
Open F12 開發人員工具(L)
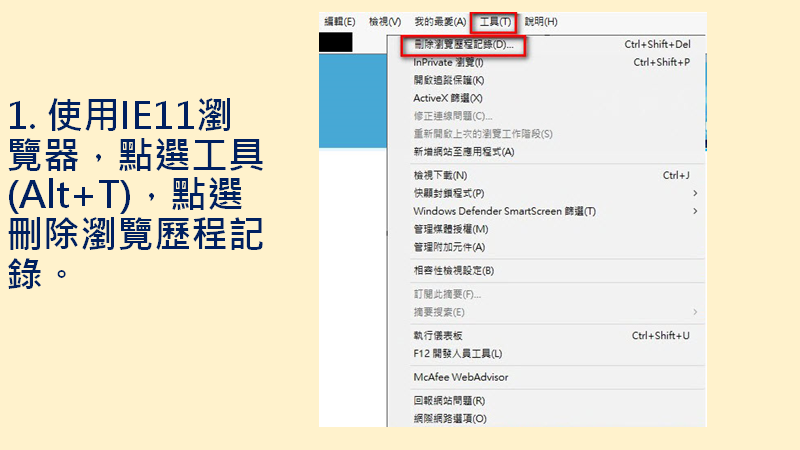(x=457, y=354)
